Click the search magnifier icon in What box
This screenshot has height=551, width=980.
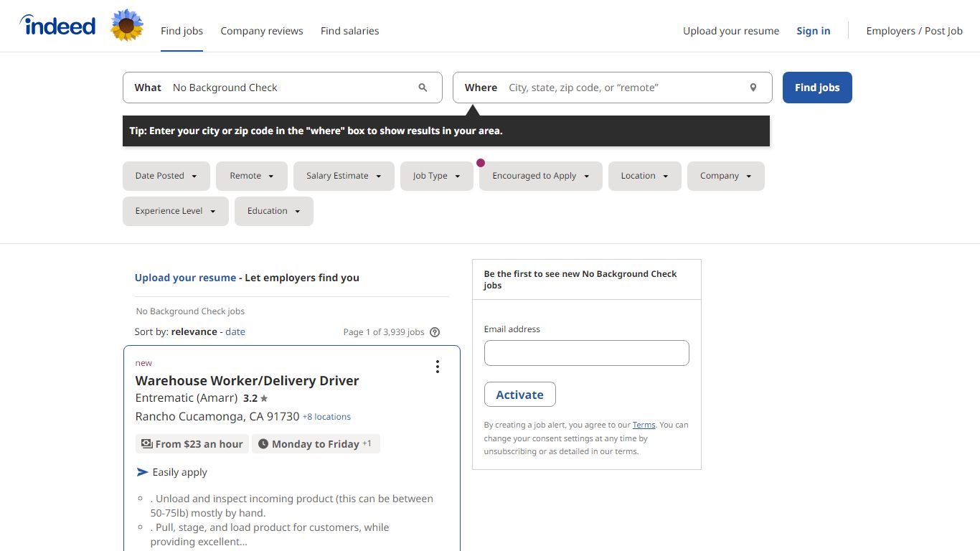(x=423, y=88)
